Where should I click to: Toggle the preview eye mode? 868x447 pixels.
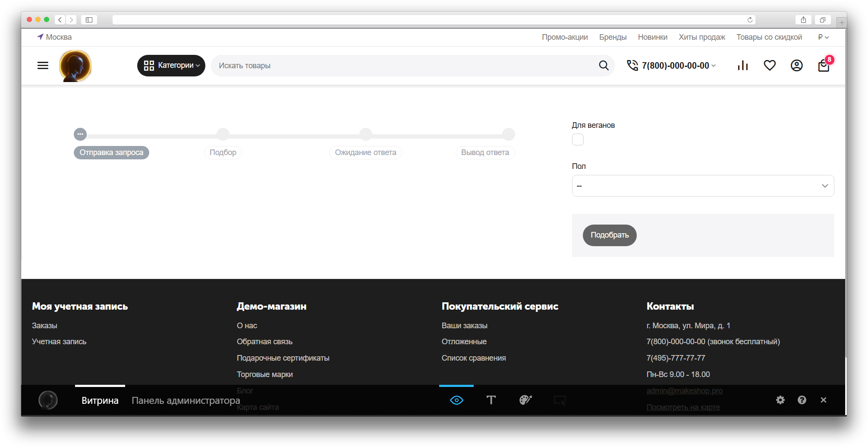(x=456, y=400)
